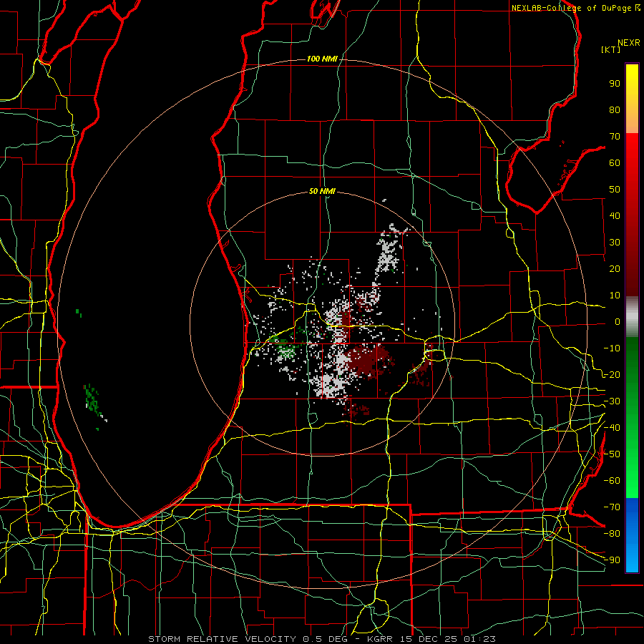
Task: Click the -40 scale value
Action: [612, 428]
